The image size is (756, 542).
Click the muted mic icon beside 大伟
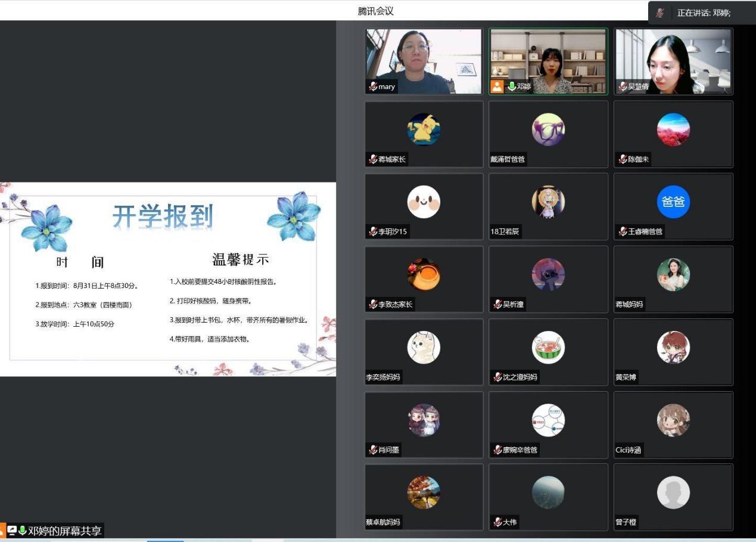[x=497, y=522]
